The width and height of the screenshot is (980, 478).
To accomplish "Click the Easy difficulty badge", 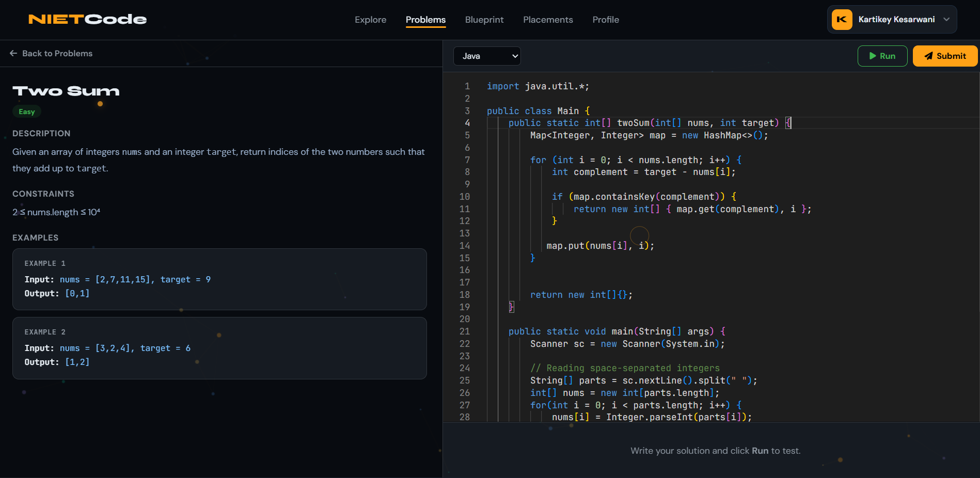I will [x=27, y=111].
